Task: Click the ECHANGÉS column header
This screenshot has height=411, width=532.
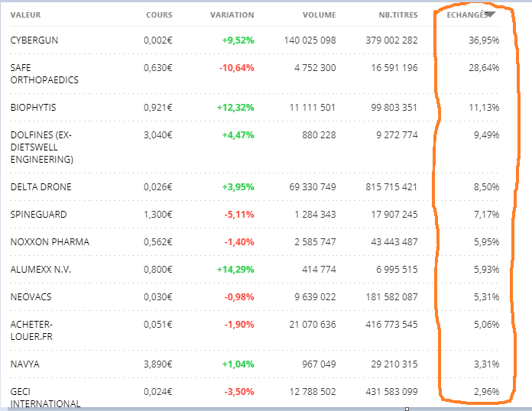Action: (467, 15)
